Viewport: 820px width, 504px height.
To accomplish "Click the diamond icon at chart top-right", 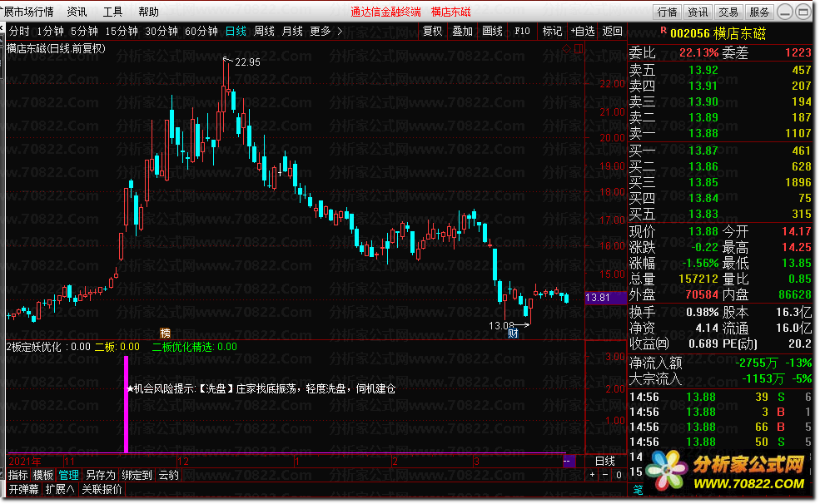I will pyautogui.click(x=566, y=48).
